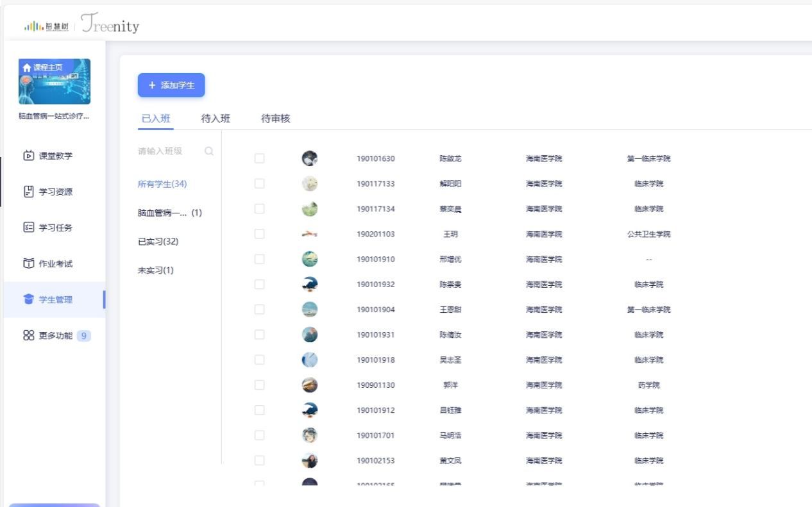Switch to the 待入班 tab
This screenshot has height=507, width=812.
point(216,119)
